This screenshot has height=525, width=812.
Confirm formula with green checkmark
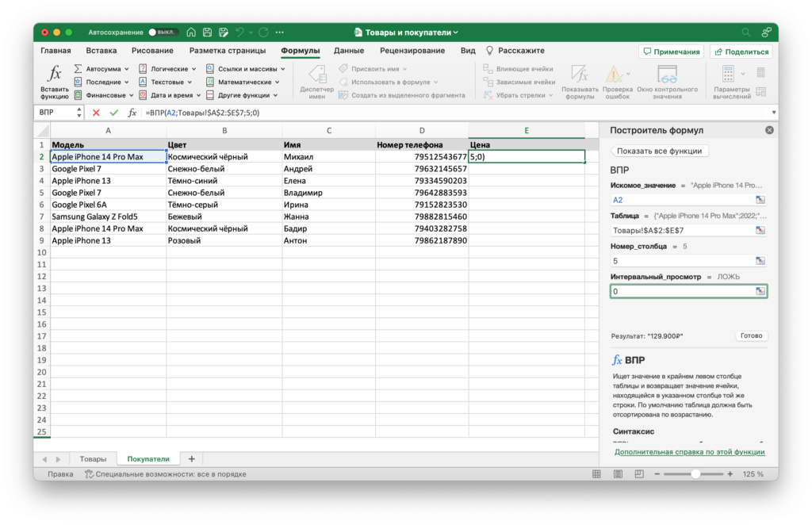point(114,113)
